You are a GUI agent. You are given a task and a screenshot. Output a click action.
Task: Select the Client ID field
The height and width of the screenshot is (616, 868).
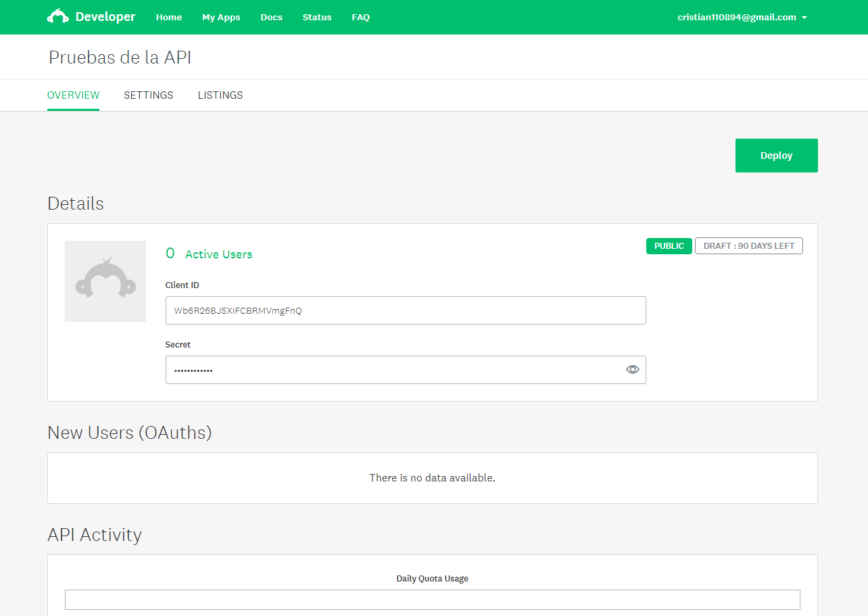[x=405, y=310]
